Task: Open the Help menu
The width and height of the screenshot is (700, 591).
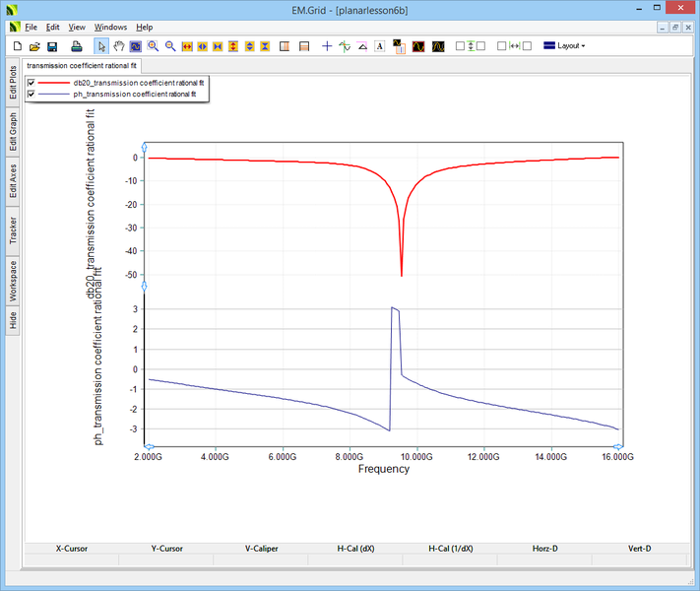Action: pyautogui.click(x=144, y=28)
